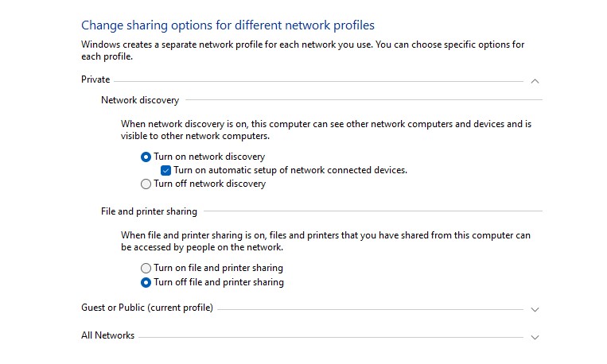Screen dimensions: 607x364
Task: Click the network discovery description paragraph
Action: pos(326,130)
